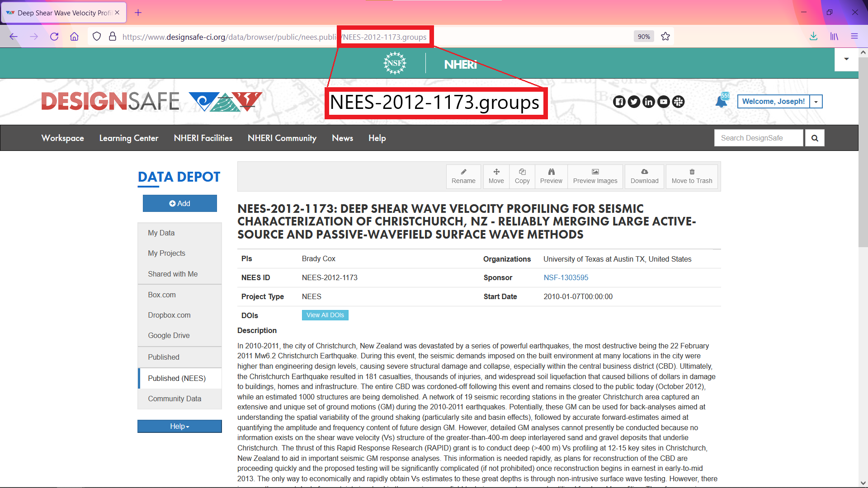Open the browser home page

[75, 37]
